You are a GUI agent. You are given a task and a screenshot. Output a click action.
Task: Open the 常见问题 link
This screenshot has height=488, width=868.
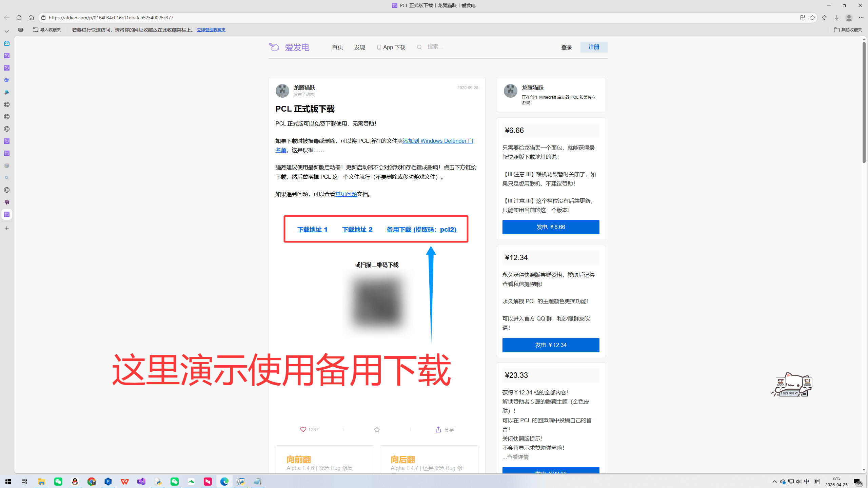coord(346,194)
